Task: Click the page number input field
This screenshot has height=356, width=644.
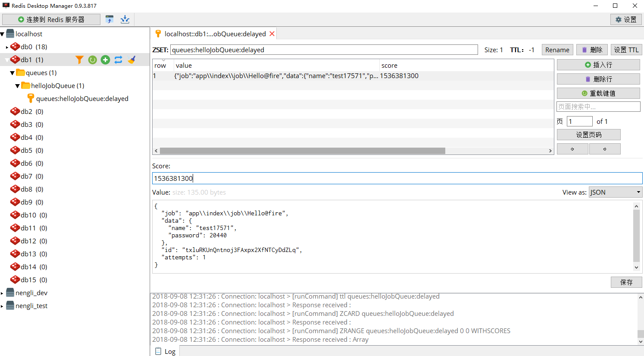Action: coord(580,121)
